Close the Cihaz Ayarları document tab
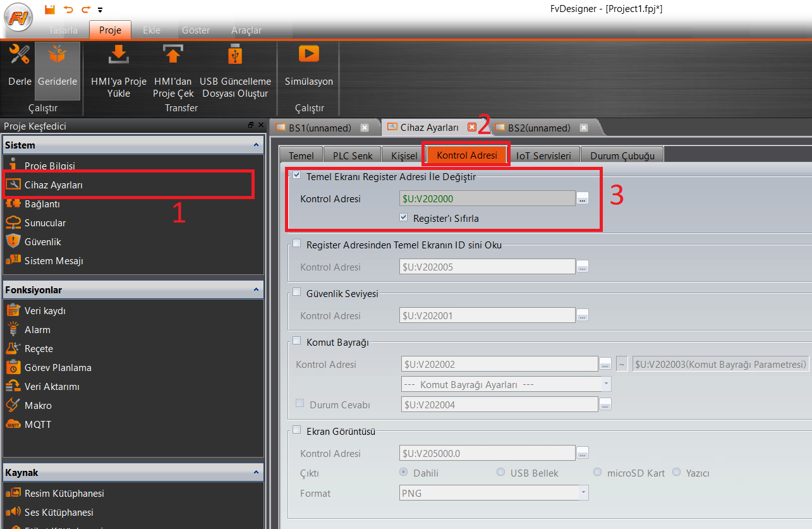812x529 pixels. 471,127
